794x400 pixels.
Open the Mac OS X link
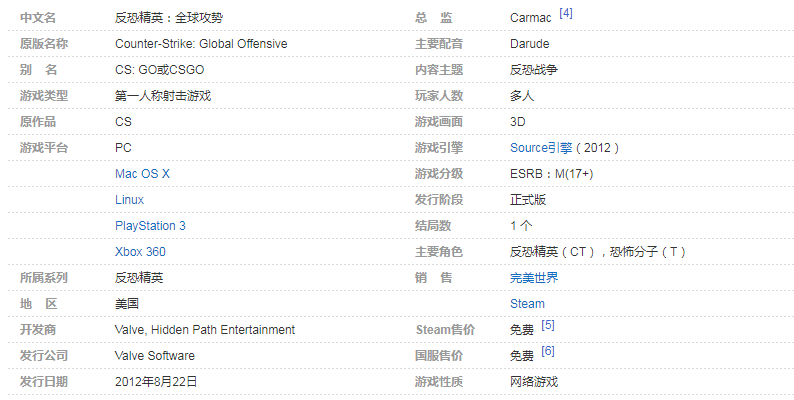[142, 174]
